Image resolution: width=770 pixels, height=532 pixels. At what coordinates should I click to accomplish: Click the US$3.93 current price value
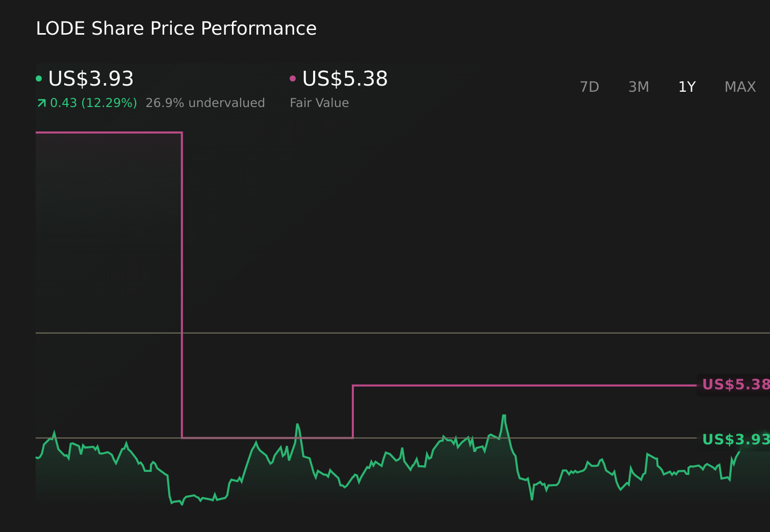click(91, 79)
